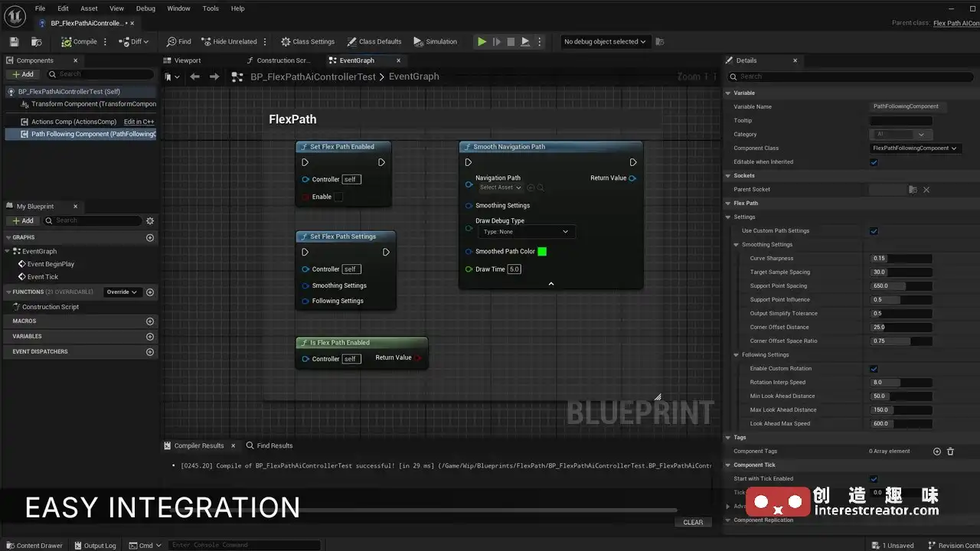Click the Browse to asset icon in toolbar
This screenshot has height=551, width=980.
pos(36,41)
